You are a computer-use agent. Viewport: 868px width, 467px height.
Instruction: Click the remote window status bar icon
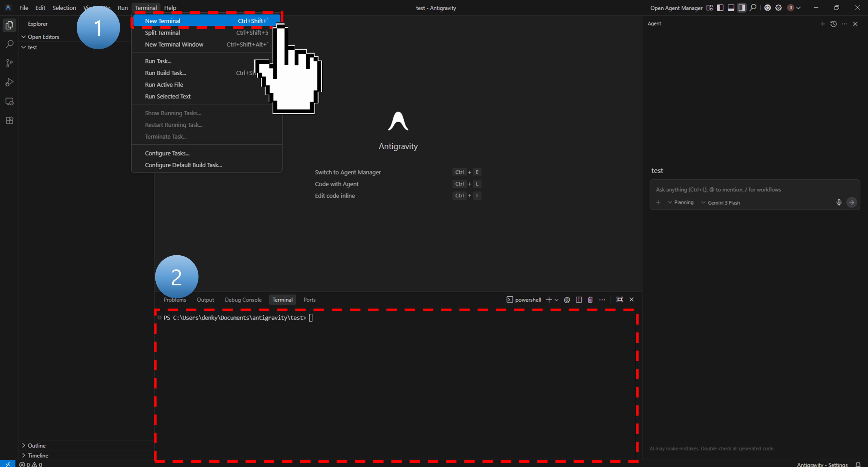(x=8, y=464)
